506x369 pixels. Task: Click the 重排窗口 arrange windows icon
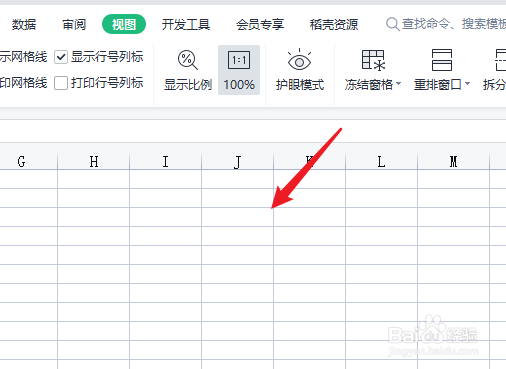[442, 60]
